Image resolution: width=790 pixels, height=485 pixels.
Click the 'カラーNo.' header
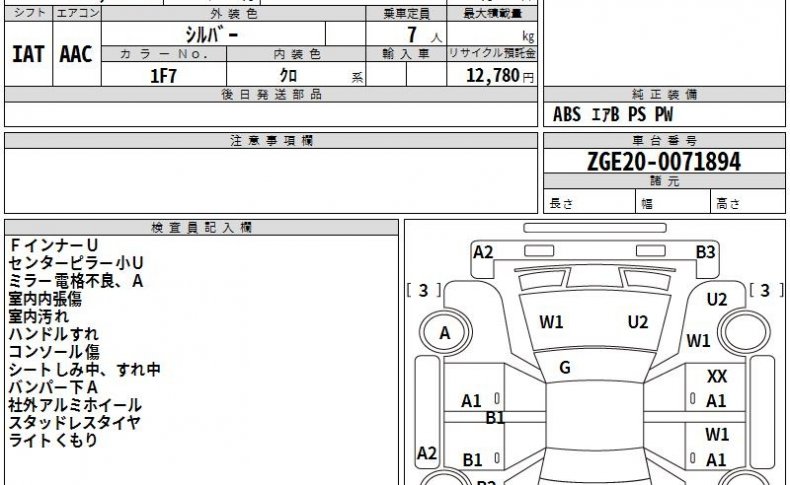coord(164,54)
